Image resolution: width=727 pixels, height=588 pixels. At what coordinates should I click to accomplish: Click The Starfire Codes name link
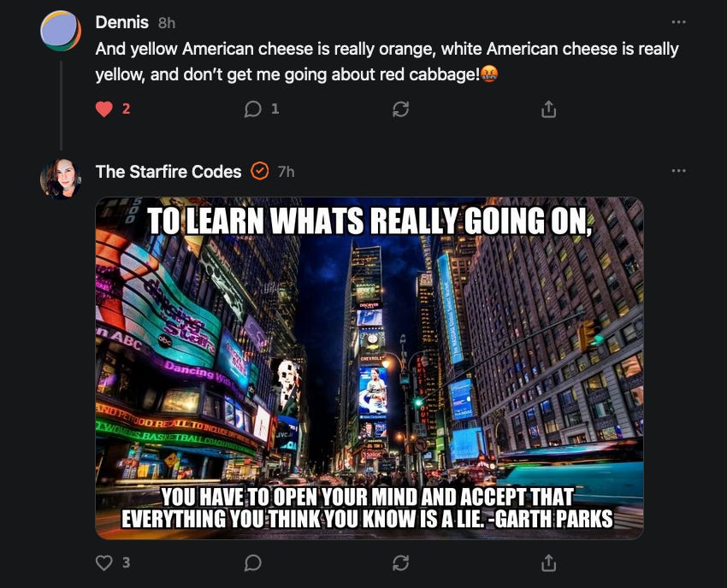coord(168,172)
